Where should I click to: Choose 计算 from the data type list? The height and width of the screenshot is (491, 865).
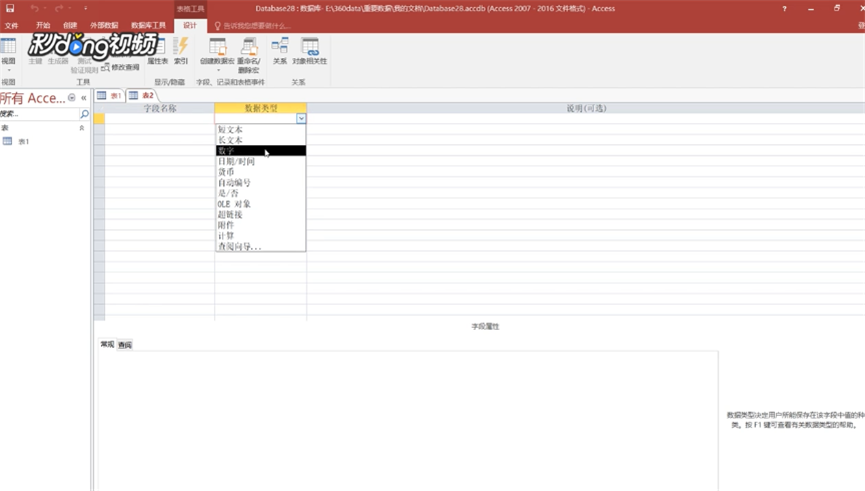[x=260, y=236]
